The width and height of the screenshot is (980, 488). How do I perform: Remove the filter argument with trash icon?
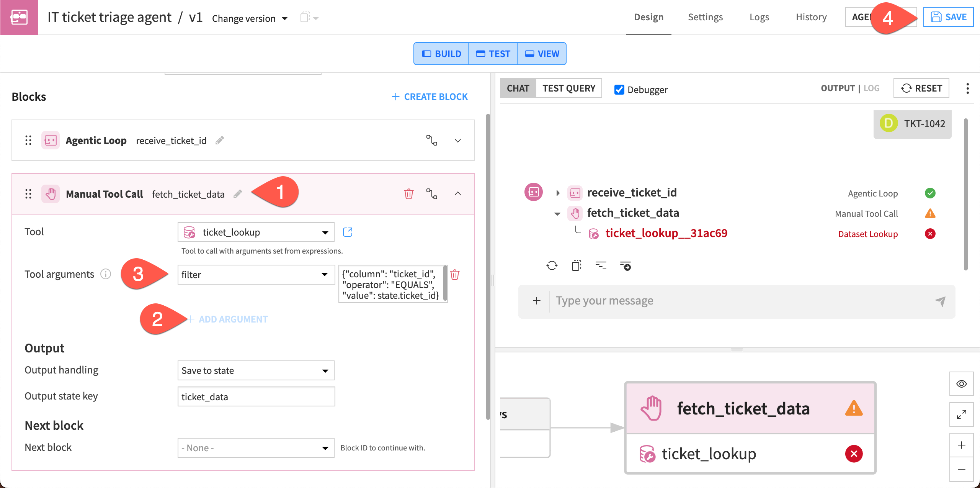click(455, 275)
